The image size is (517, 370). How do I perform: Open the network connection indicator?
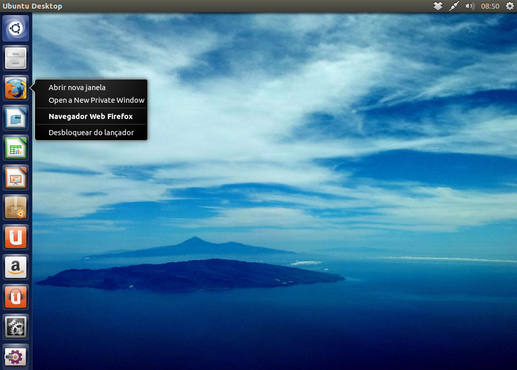pyautogui.click(x=454, y=6)
